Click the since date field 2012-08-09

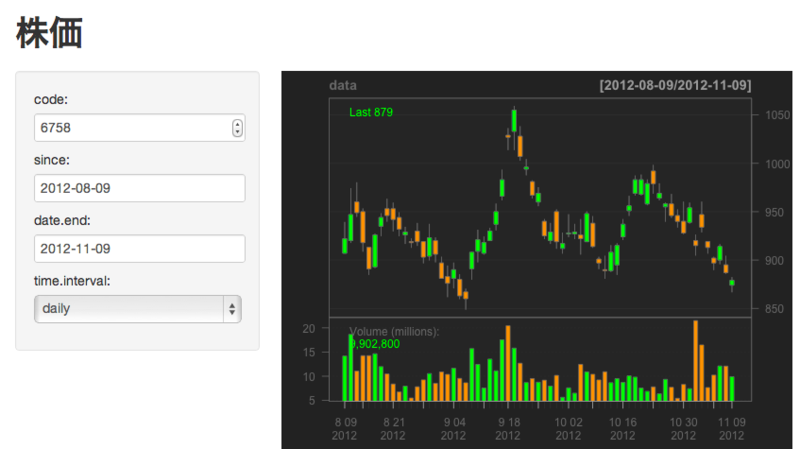139,188
